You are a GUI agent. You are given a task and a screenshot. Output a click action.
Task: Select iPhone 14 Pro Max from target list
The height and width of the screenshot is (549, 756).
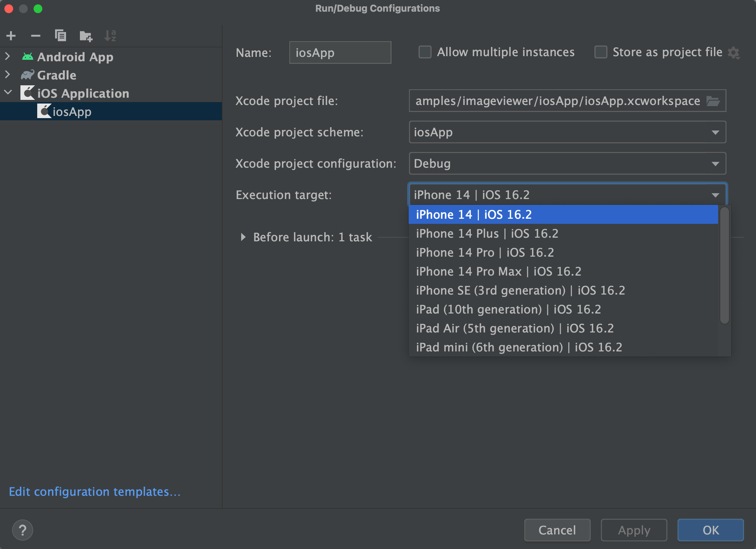pos(498,271)
